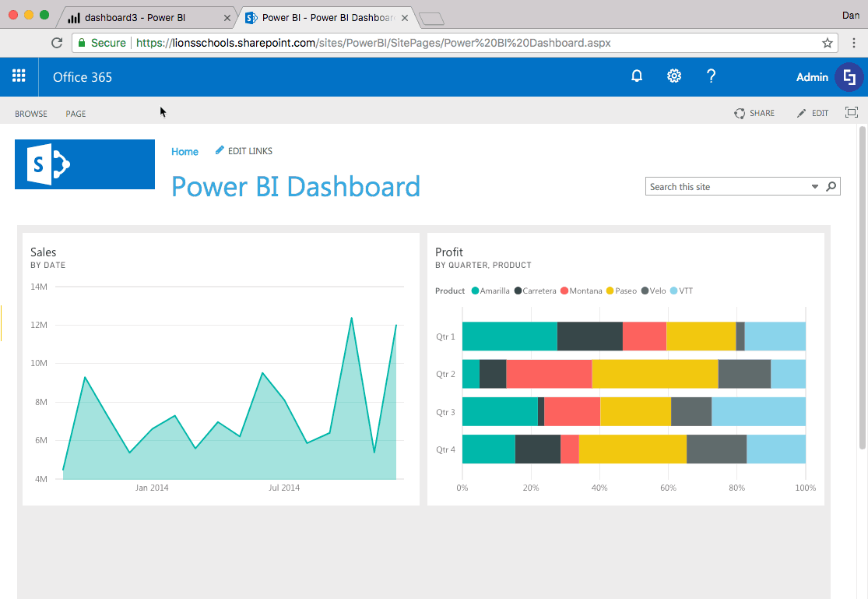This screenshot has height=599, width=868.
Task: Click the Paseo yellow color swatch
Action: (611, 290)
